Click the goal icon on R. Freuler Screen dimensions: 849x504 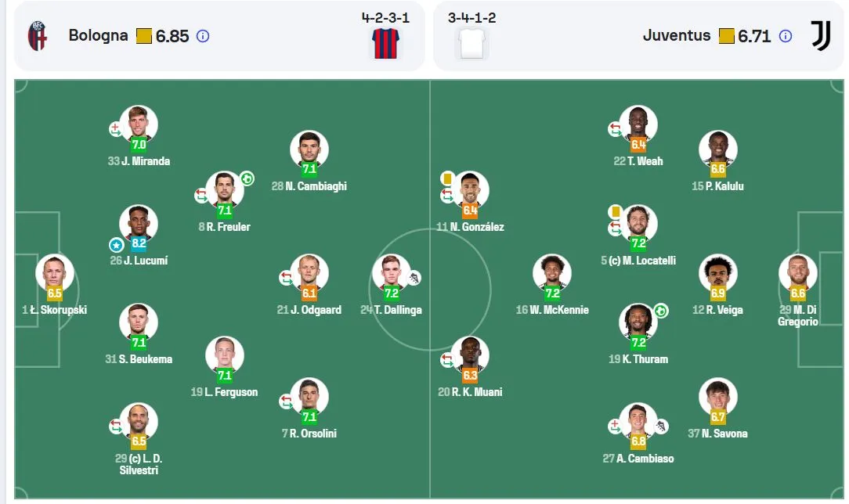247,178
